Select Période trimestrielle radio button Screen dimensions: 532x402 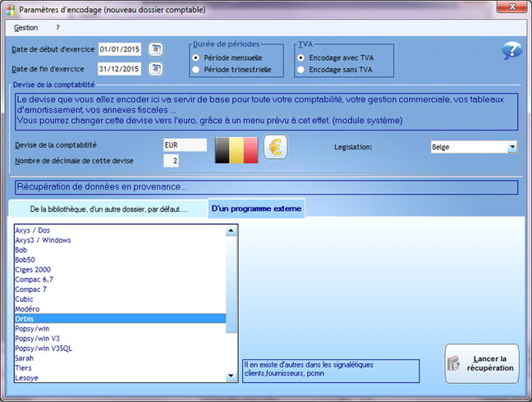(195, 70)
